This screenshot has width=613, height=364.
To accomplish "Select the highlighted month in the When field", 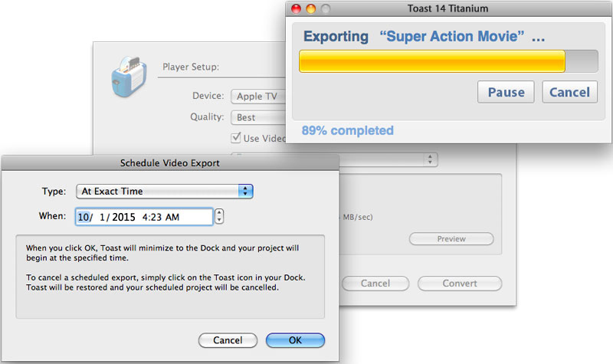I will tap(83, 217).
